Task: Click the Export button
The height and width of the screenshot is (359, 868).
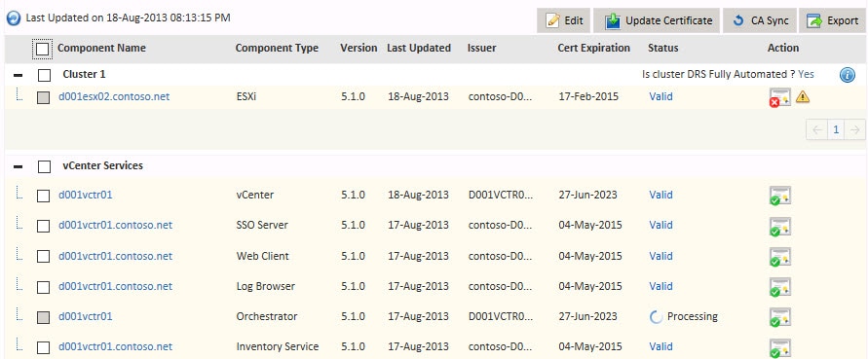Action: point(832,20)
